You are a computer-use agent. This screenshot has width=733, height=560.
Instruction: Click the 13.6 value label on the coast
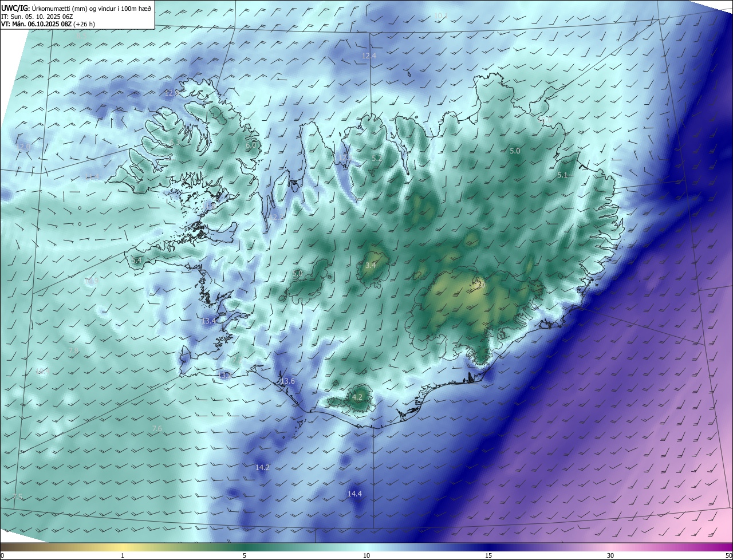[x=287, y=381]
